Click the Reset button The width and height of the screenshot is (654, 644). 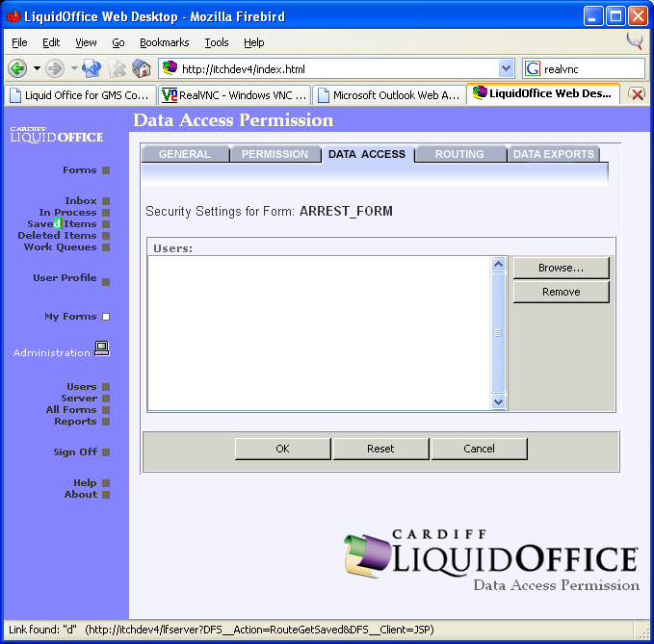point(380,449)
